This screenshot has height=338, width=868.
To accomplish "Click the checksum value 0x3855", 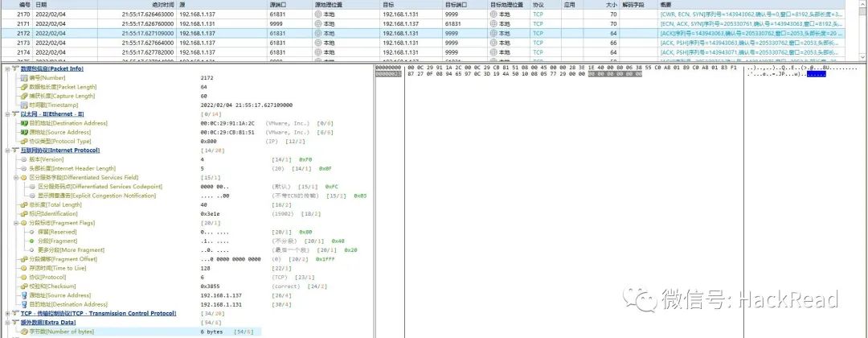I will coord(211,286).
